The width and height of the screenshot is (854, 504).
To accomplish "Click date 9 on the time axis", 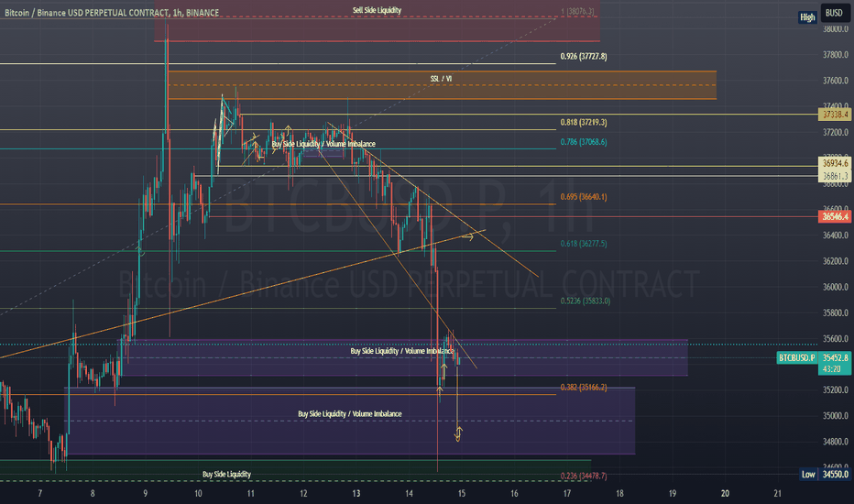I will tap(145, 494).
